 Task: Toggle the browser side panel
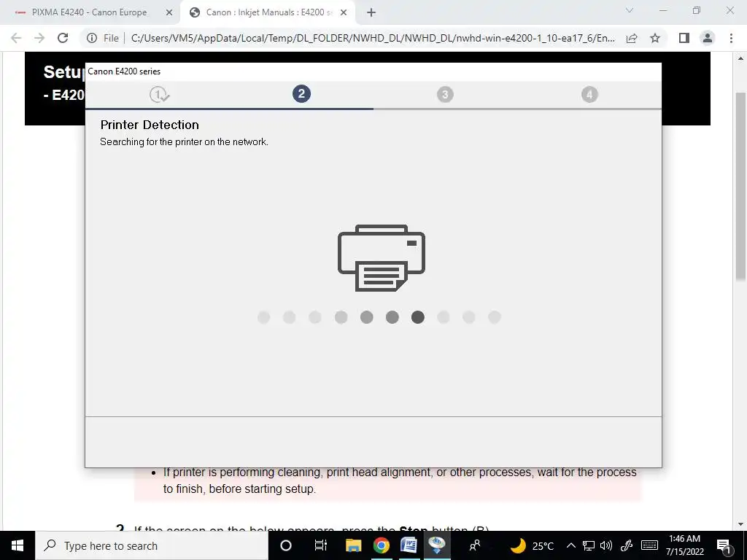click(x=684, y=38)
